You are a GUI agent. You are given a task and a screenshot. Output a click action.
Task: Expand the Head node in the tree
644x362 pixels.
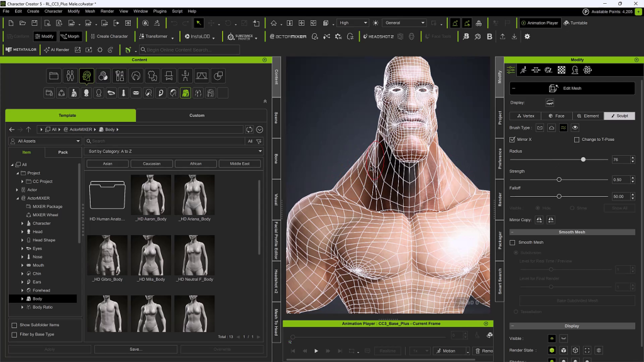click(23, 232)
